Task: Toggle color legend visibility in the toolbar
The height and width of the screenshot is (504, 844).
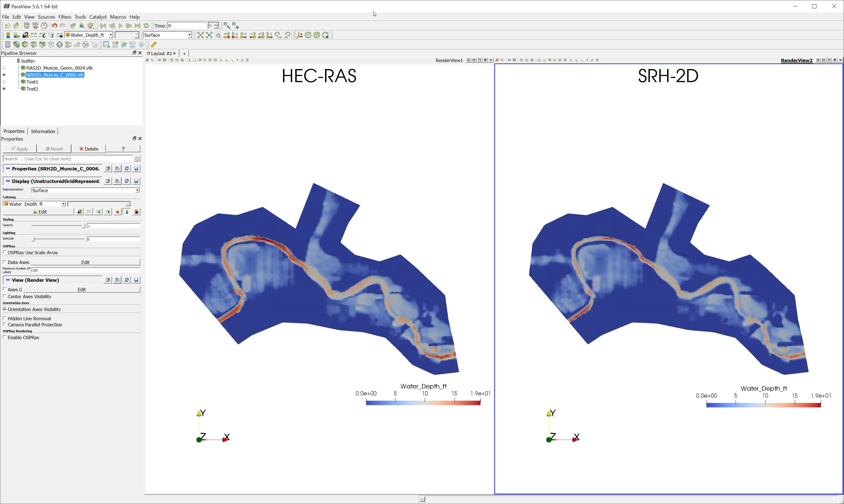Action: (8, 35)
